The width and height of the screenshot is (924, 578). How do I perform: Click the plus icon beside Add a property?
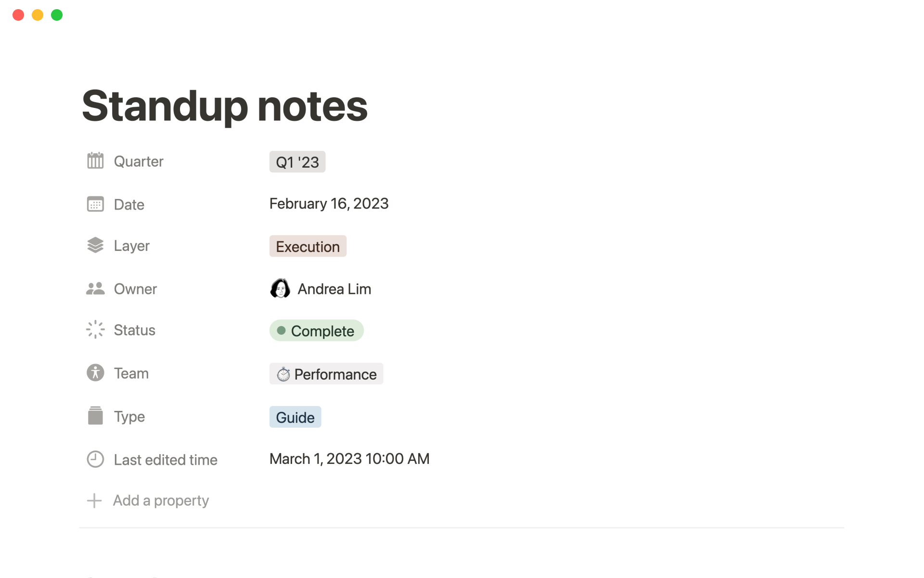(x=94, y=500)
